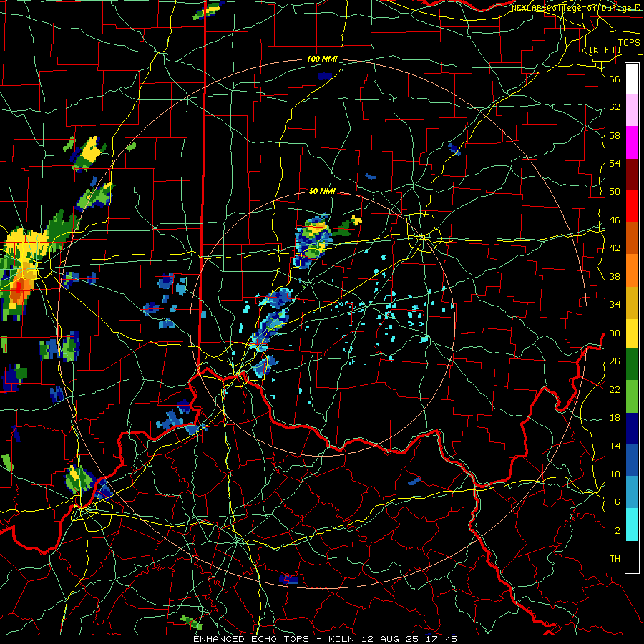Pick the bright red swatch near 50
The image size is (644, 644).
point(632,206)
